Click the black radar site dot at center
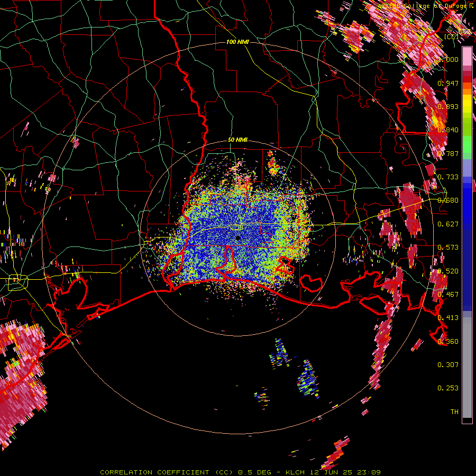 coord(238,239)
